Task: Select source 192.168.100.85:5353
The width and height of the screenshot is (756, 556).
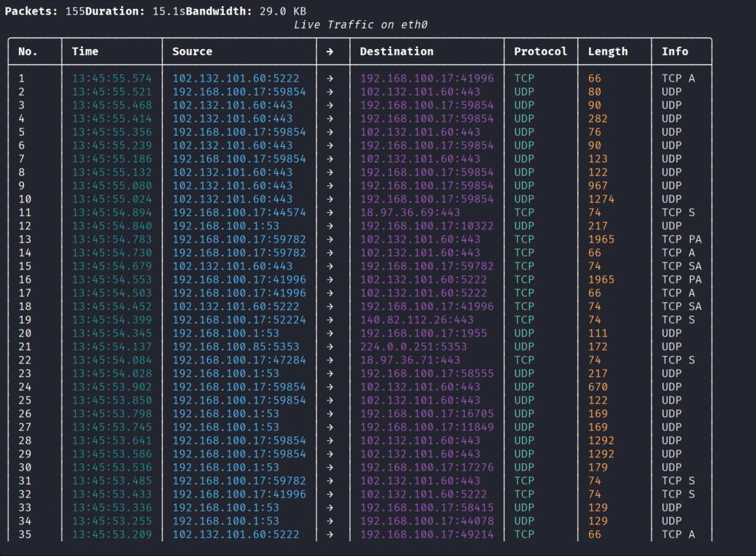Action: point(236,347)
